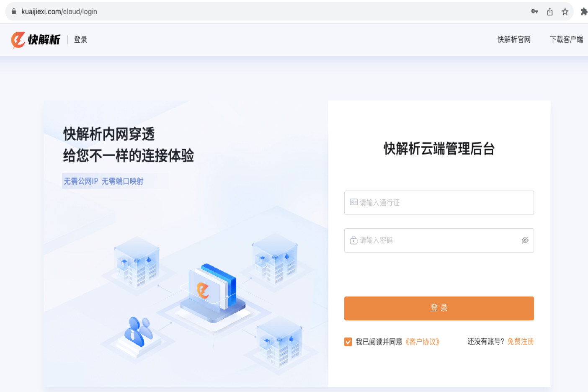Toggle password visibility with the eye icon
Viewport: 588px width, 392px height.
click(525, 240)
